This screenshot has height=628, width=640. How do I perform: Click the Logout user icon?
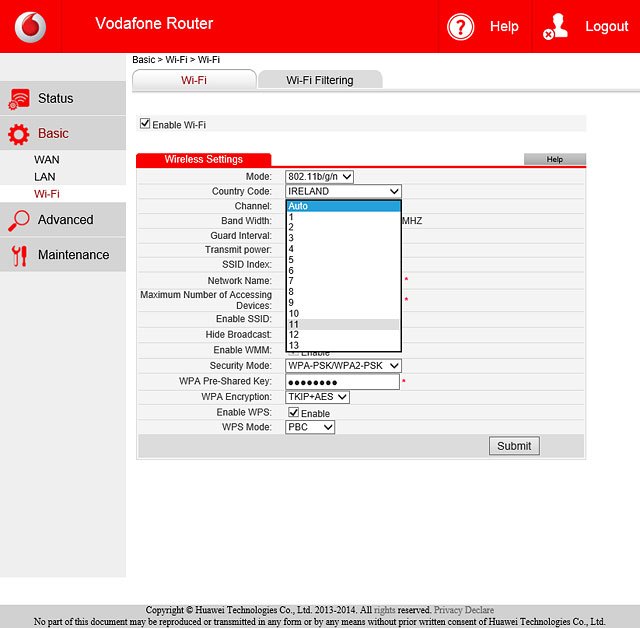[x=556, y=27]
